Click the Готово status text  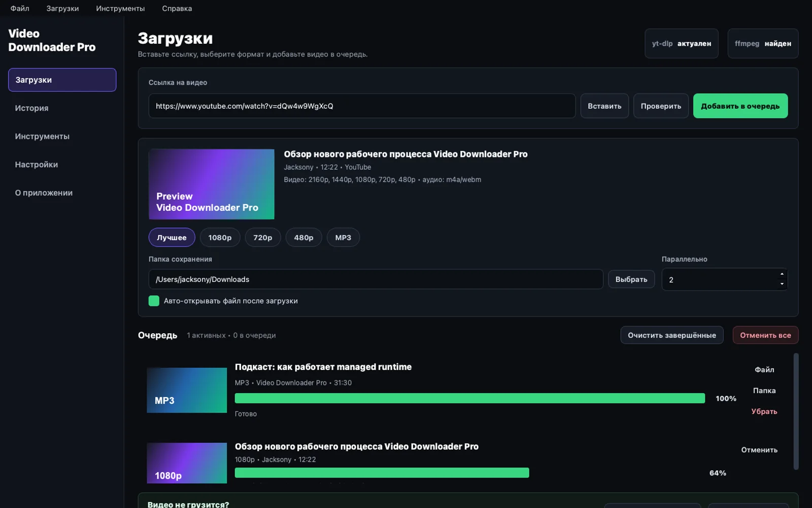(x=246, y=414)
